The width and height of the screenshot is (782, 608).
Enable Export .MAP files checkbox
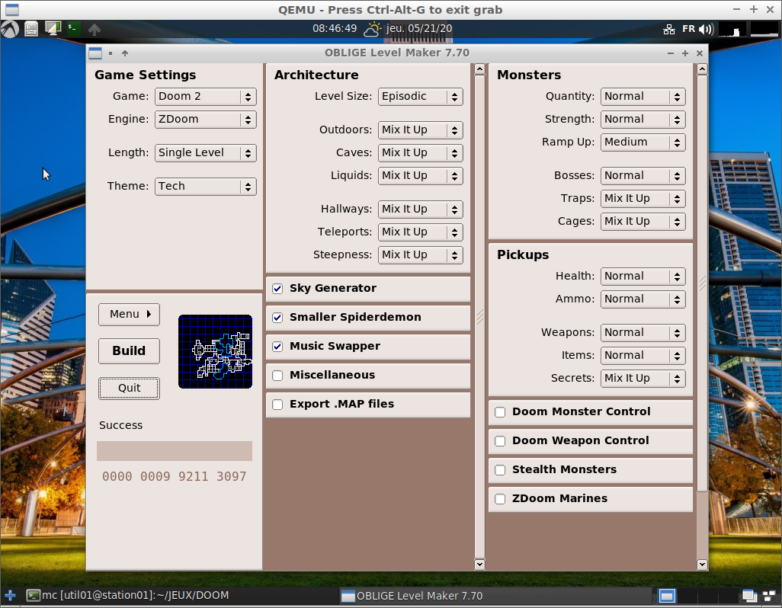point(278,404)
